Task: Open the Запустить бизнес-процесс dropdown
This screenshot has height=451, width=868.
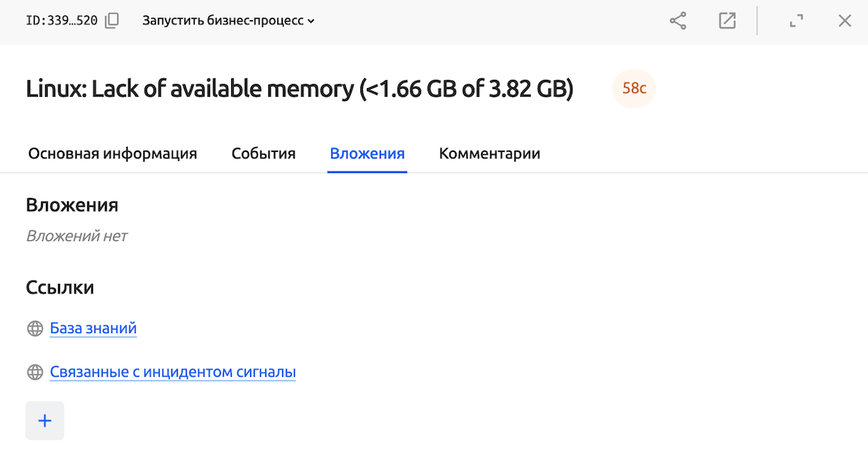Action: (x=229, y=21)
